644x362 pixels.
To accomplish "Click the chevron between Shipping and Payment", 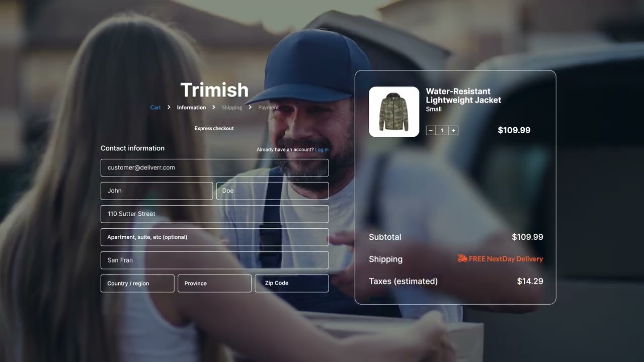I will 250,107.
